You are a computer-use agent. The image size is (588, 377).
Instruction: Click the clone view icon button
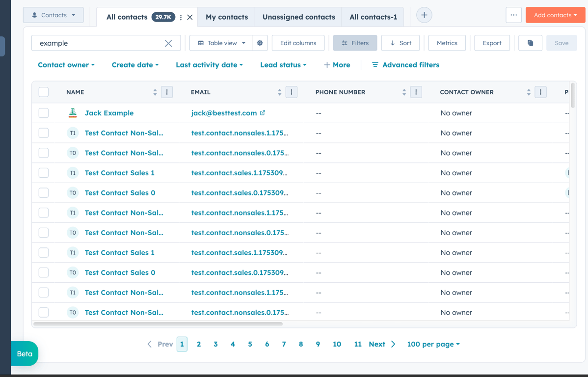[x=530, y=43]
